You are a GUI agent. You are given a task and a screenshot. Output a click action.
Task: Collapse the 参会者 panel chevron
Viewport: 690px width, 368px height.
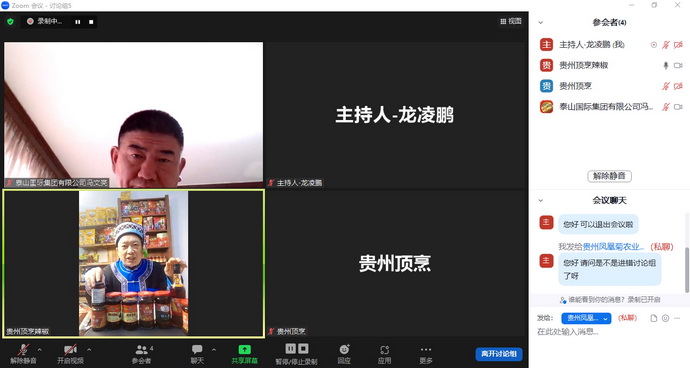click(x=541, y=22)
